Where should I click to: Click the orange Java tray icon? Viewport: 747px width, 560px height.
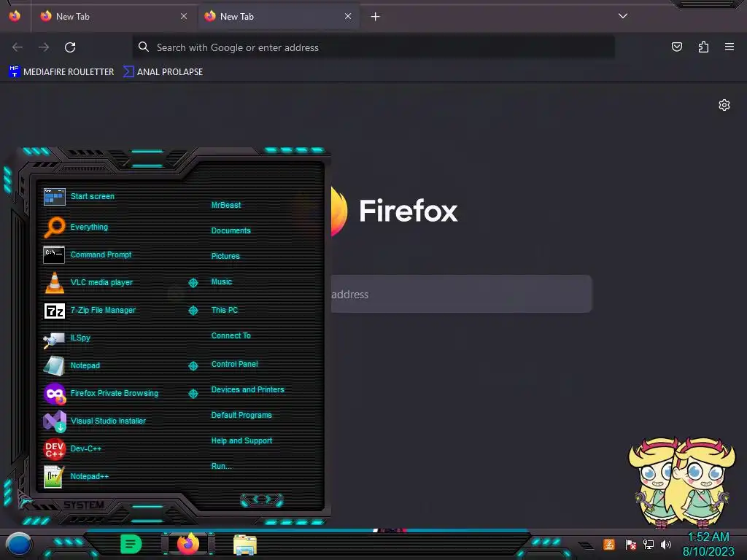(x=609, y=544)
